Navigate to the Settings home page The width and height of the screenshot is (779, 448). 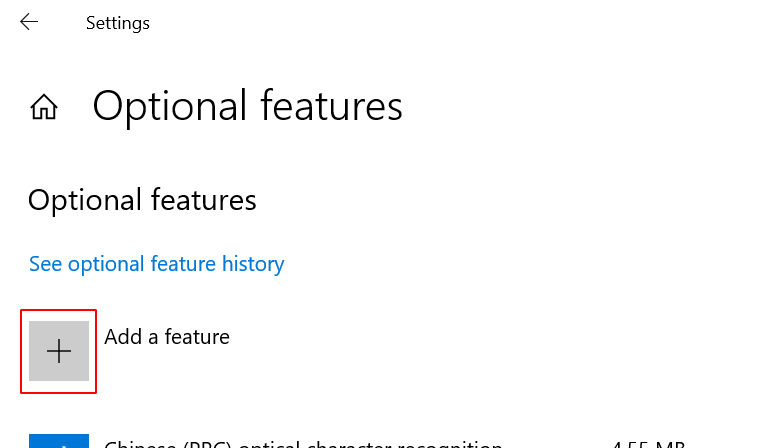(x=44, y=107)
